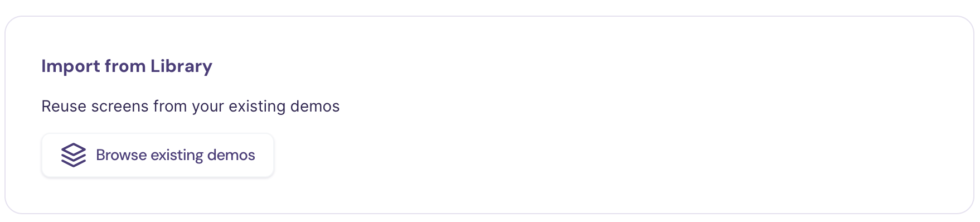Select the purple stack icon beside Browse
Image resolution: width=980 pixels, height=222 pixels.
coord(73,155)
